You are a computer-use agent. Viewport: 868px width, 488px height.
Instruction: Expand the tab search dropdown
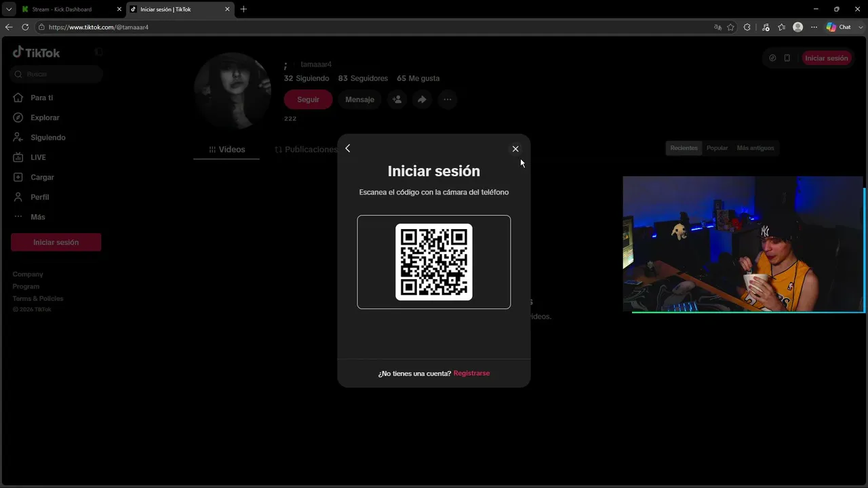point(9,9)
